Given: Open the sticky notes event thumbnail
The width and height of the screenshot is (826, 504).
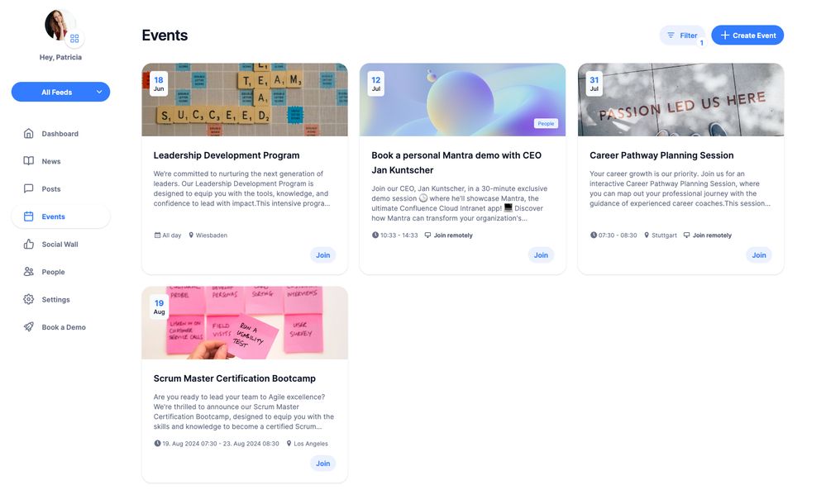Looking at the screenshot, I should click(x=245, y=323).
